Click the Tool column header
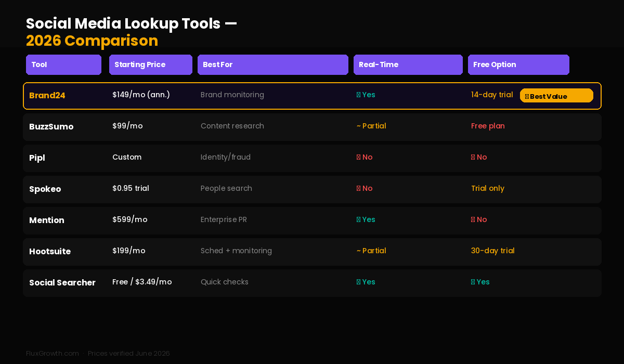This screenshot has width=624, height=364. click(63, 64)
